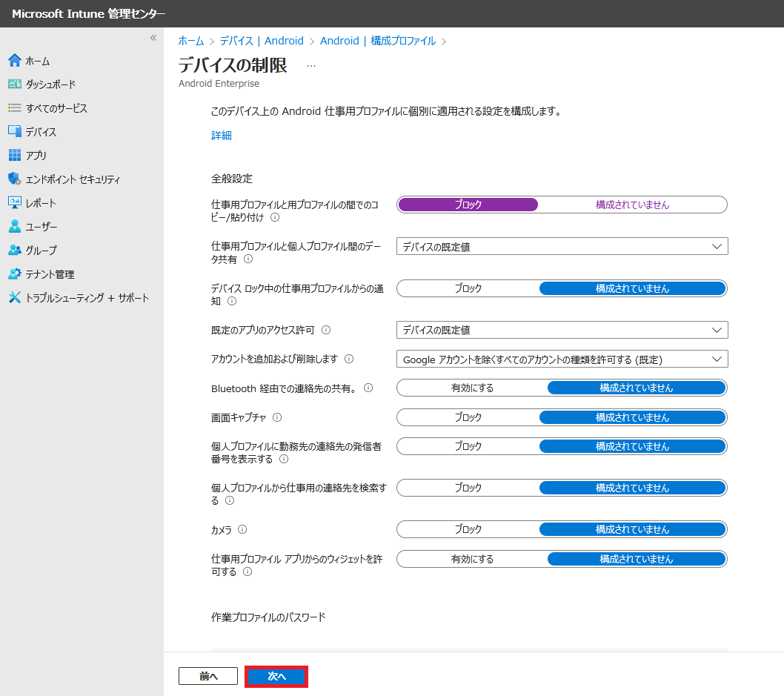Set カメラ to 構成されていません
This screenshot has width=784, height=696.
click(x=632, y=529)
